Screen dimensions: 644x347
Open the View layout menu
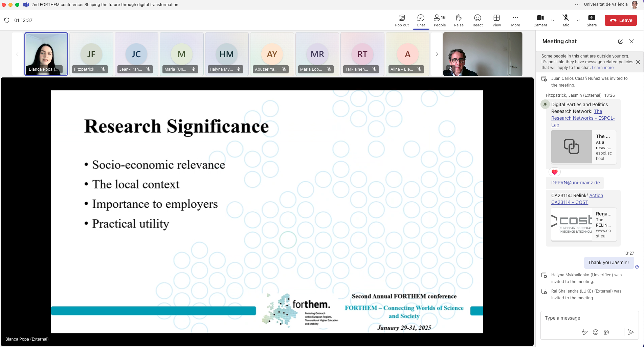point(496,20)
